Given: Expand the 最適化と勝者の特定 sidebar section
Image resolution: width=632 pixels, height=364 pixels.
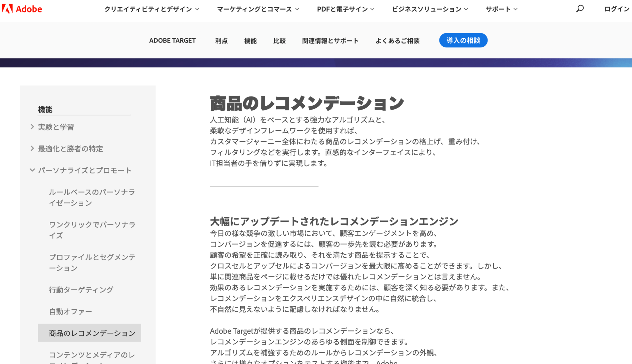Looking at the screenshot, I should coord(70,149).
